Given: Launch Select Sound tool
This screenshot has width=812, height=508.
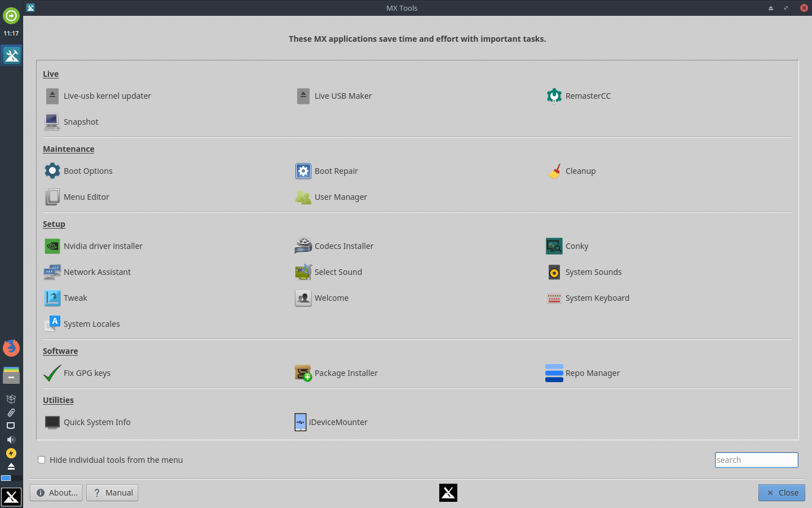Looking at the screenshot, I should 329,272.
